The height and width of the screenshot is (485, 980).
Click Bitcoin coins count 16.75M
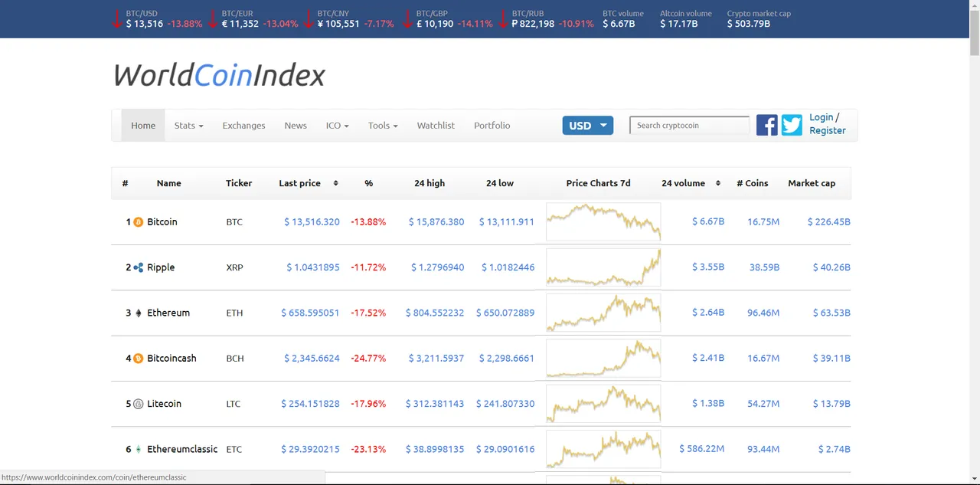point(763,222)
